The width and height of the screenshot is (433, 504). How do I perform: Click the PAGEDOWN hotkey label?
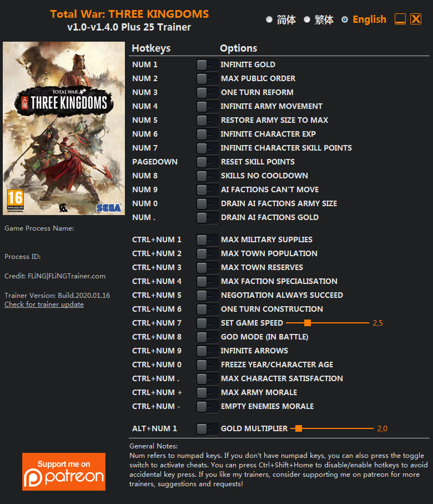click(154, 162)
